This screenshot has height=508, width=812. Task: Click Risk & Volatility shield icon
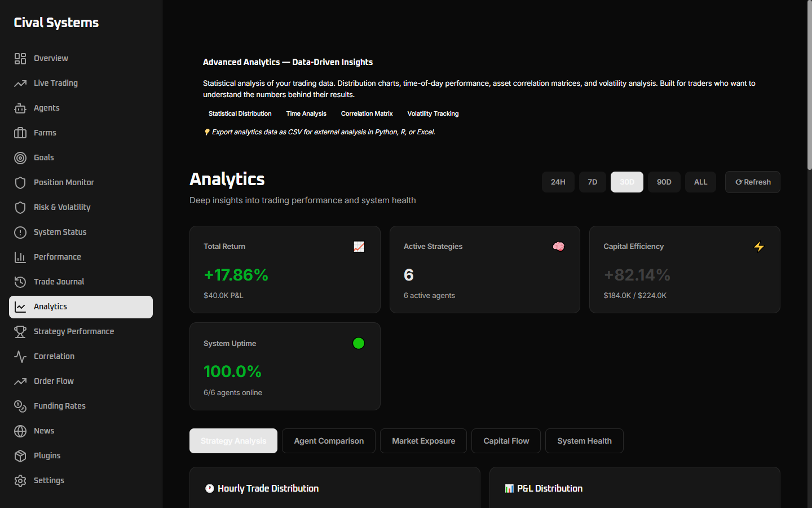coord(20,207)
